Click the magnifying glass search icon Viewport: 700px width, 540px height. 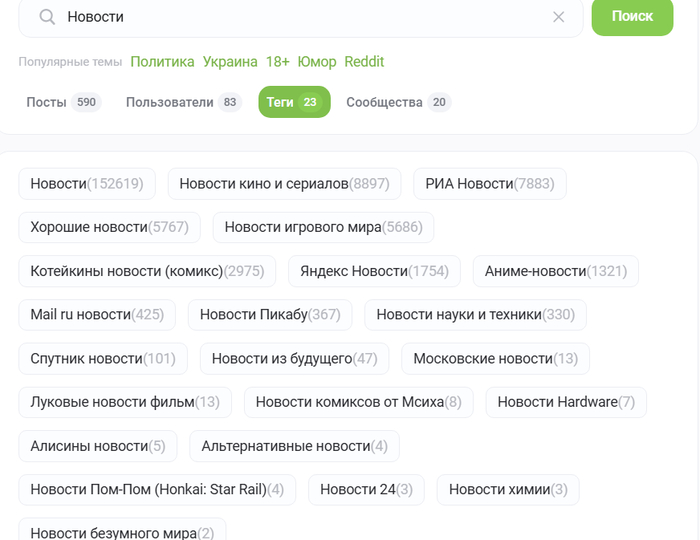click(x=46, y=17)
